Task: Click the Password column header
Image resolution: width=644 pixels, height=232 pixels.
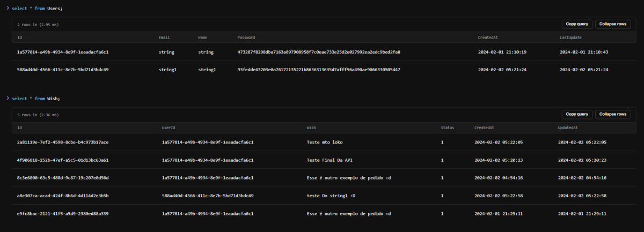Action: 246,38
